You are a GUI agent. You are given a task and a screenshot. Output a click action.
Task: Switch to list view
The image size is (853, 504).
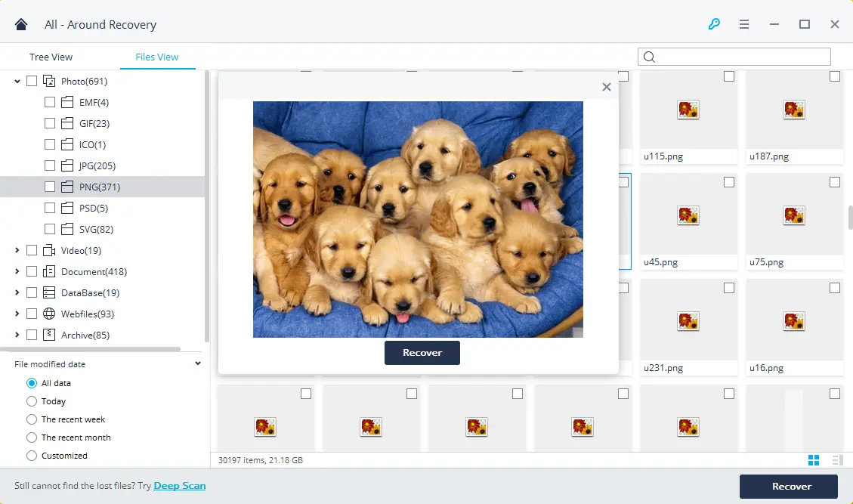coord(836,459)
